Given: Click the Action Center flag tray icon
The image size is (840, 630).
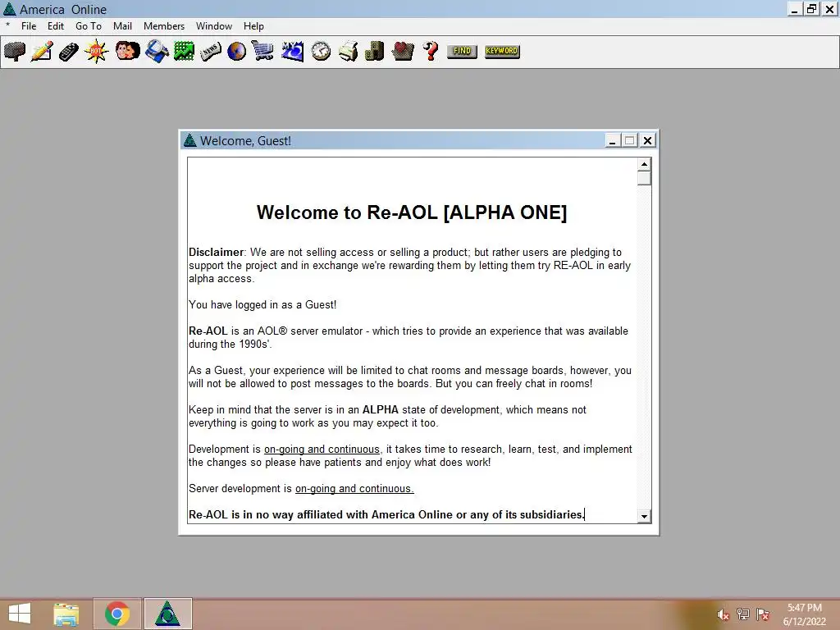Looking at the screenshot, I should click(763, 614).
